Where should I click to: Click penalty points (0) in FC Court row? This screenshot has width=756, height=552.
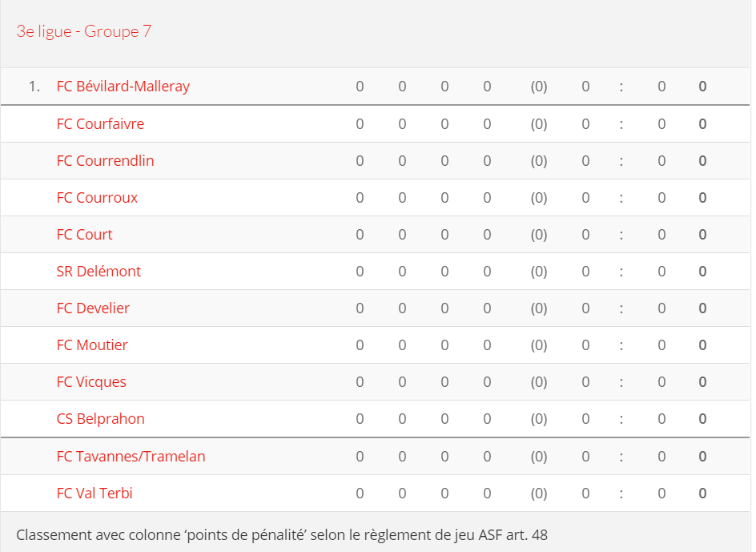(539, 235)
